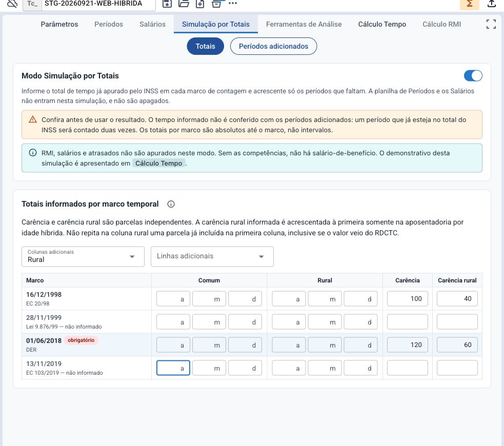Open the Cálculo RMI tab
504x446 pixels.
coord(441,24)
